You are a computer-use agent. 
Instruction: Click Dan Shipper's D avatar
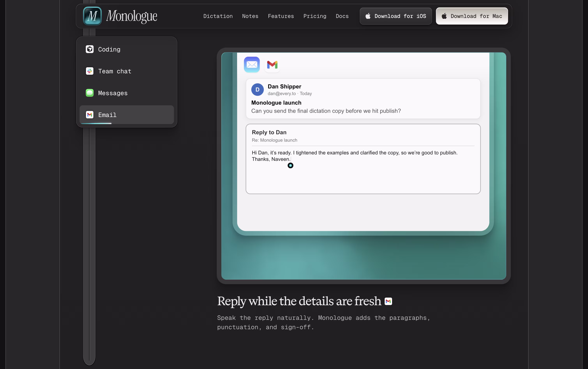click(257, 90)
